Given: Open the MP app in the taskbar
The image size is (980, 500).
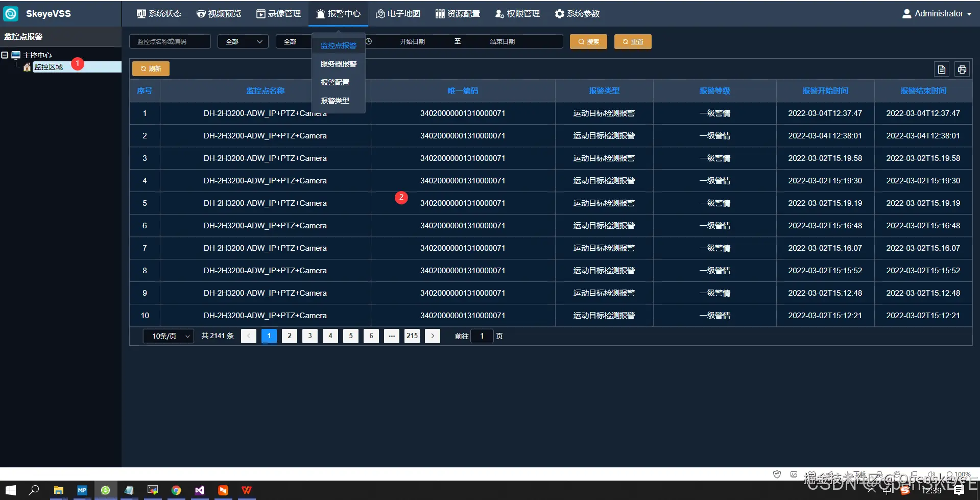Looking at the screenshot, I should tap(82, 490).
